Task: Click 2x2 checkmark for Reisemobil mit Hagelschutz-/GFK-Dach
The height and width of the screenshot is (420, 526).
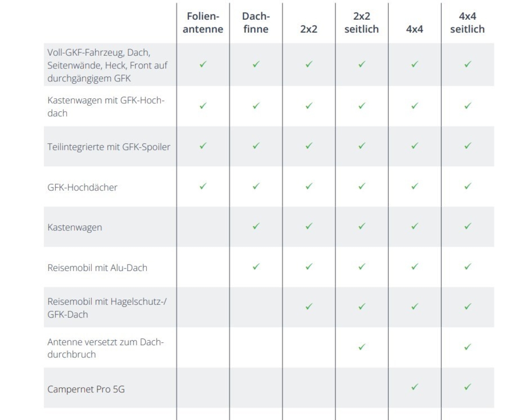Action: [x=309, y=307]
